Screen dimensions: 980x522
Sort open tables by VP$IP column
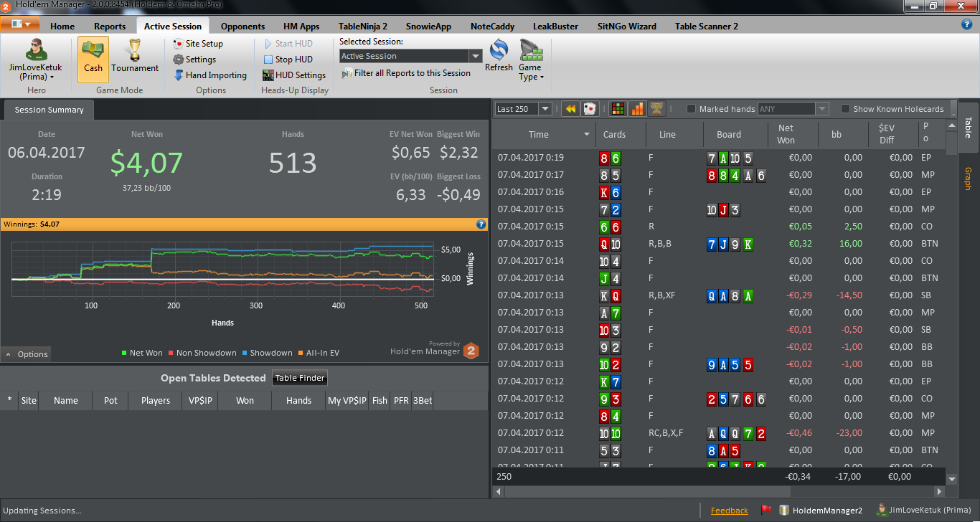tap(200, 401)
